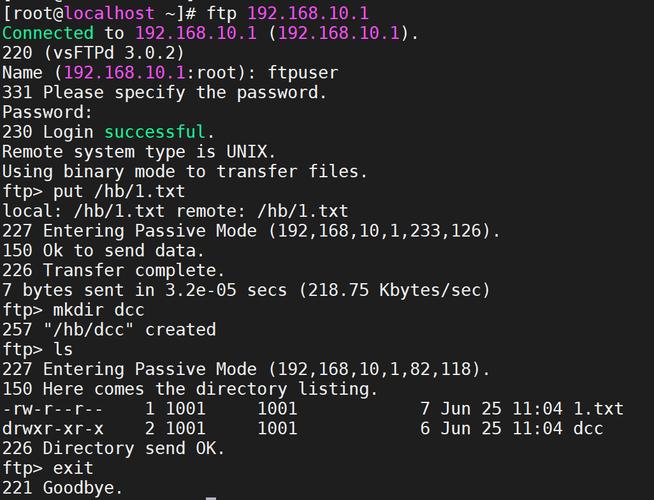Click the 'put /hb/1.txt' command

click(x=119, y=191)
